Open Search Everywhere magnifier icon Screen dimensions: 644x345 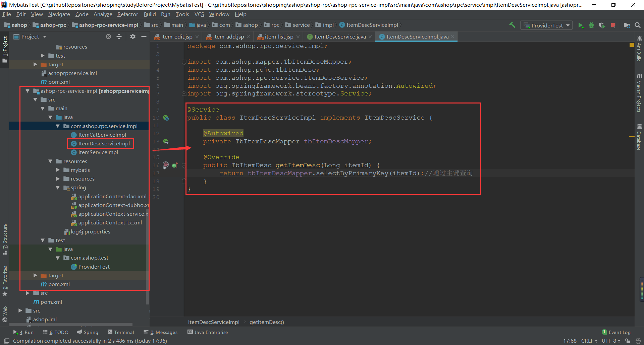point(638,25)
